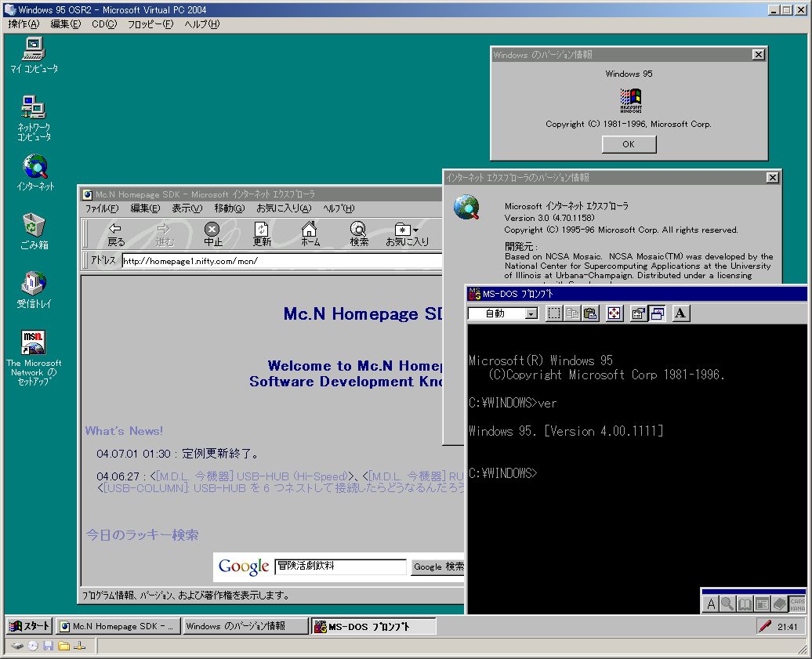This screenshot has height=659, width=812.
Task: Open the Favorites (お気に入り) toolbar dropdown
Action: coord(407,234)
